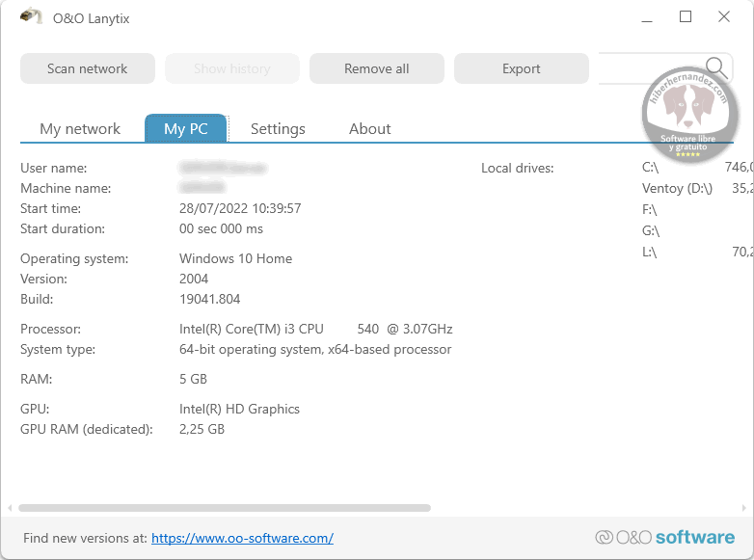
Task: Click the L:\ drive entry
Action: click(649, 252)
